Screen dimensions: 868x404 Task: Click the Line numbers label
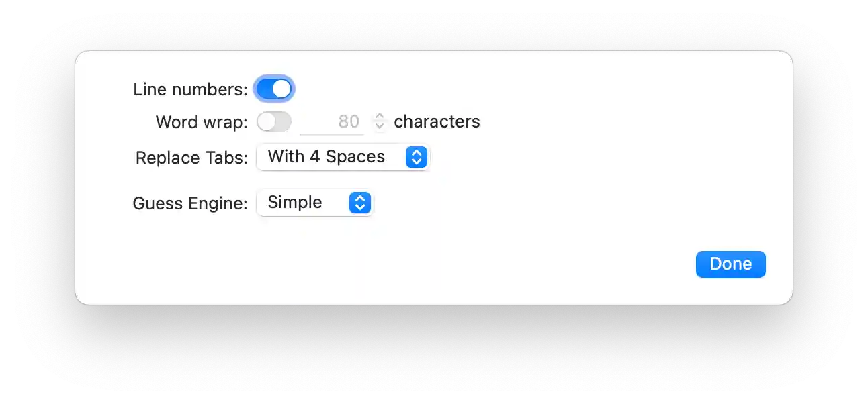click(190, 89)
